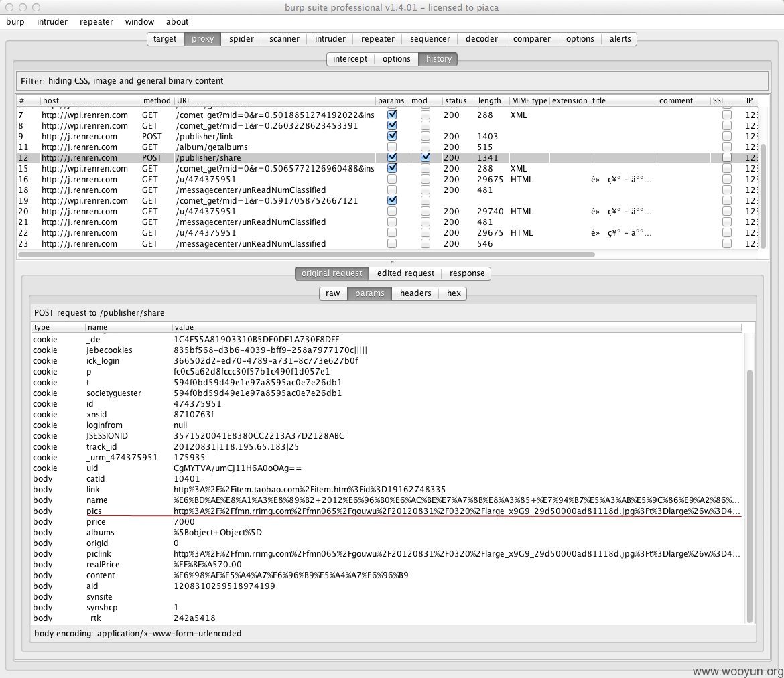Select the catId value 10401

point(186,478)
